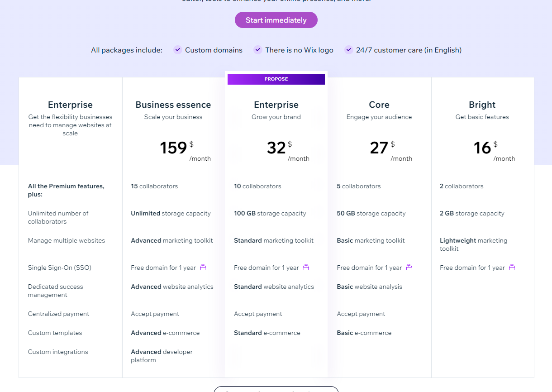Viewport: 552px width, 392px height.
Task: Click the 16 price value
Action: coord(482,148)
